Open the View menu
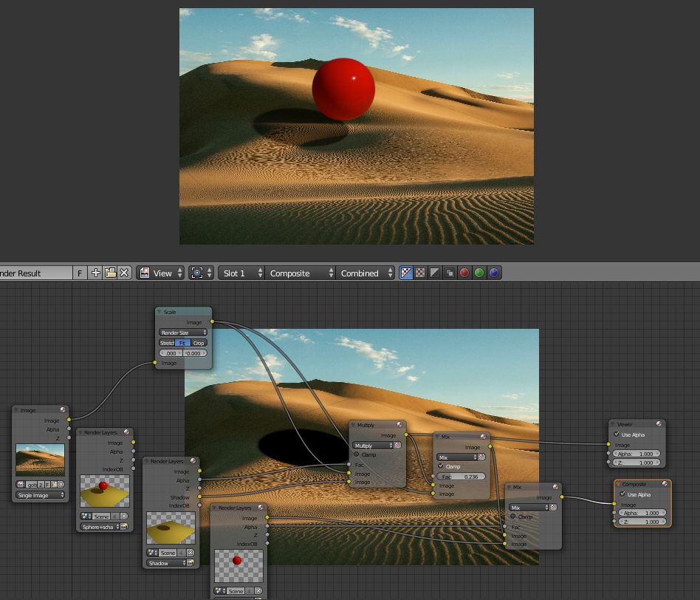The image size is (700, 600). click(x=162, y=273)
